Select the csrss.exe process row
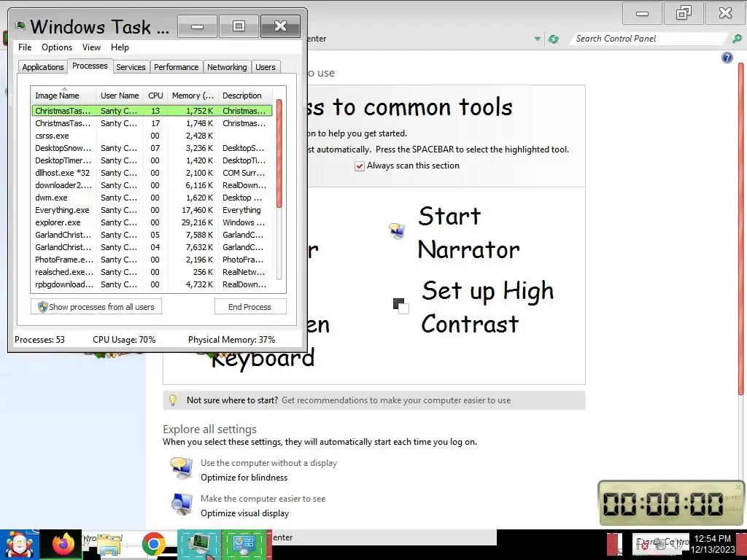The image size is (747, 560). (x=152, y=136)
